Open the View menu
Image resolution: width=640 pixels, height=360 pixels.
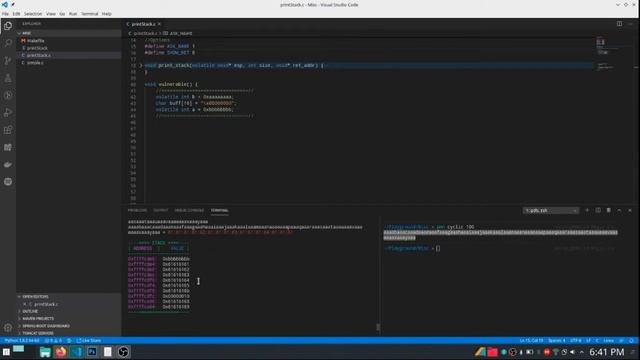[x=51, y=13]
